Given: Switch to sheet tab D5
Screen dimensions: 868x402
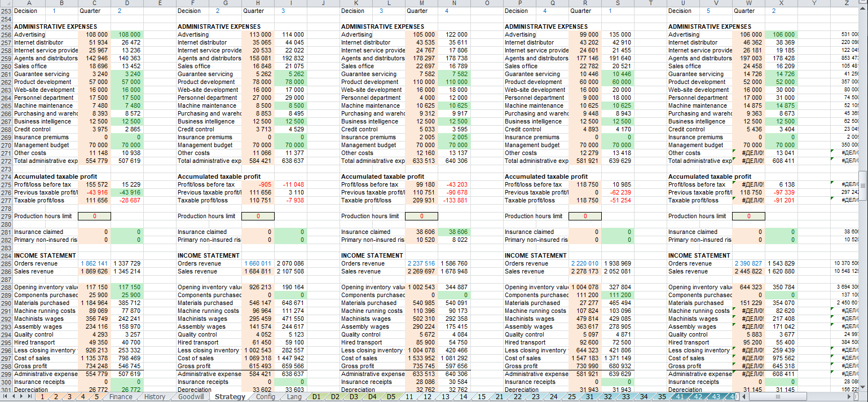Looking at the screenshot, I should 391,397.
